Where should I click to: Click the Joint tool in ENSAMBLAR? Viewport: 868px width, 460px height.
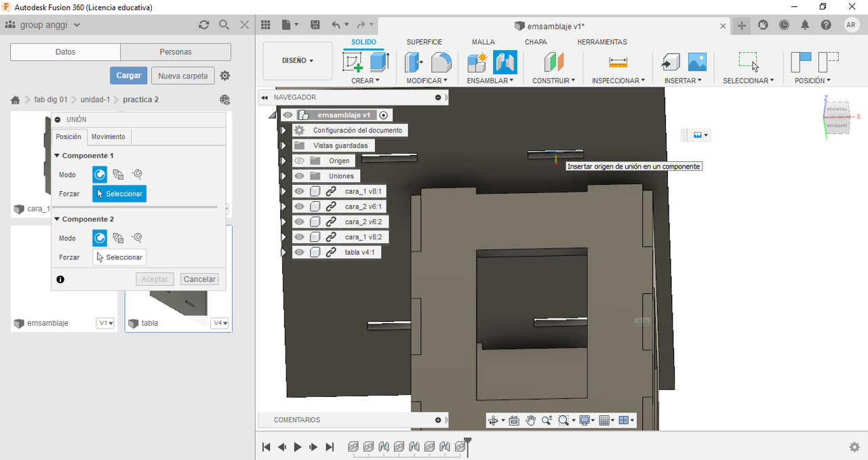coord(505,62)
